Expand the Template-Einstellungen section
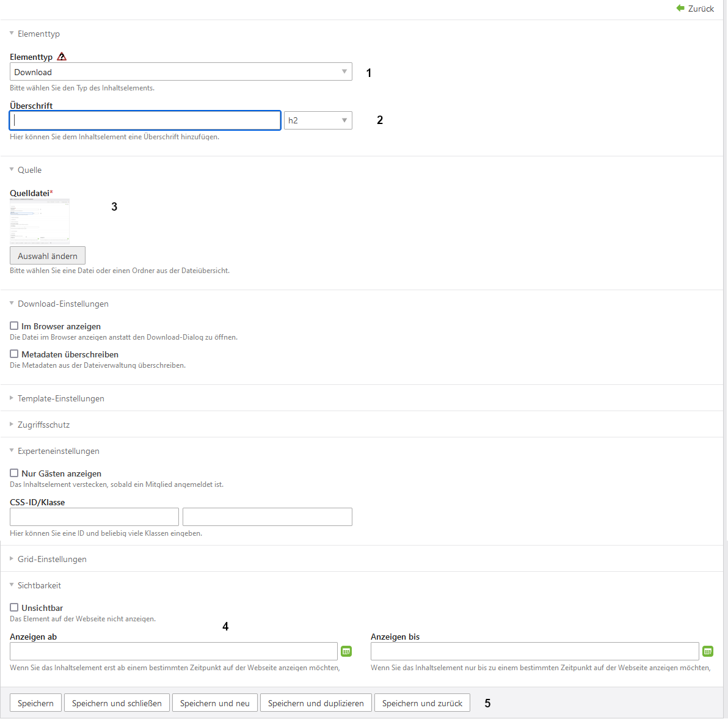728x727 pixels. pyautogui.click(x=60, y=398)
